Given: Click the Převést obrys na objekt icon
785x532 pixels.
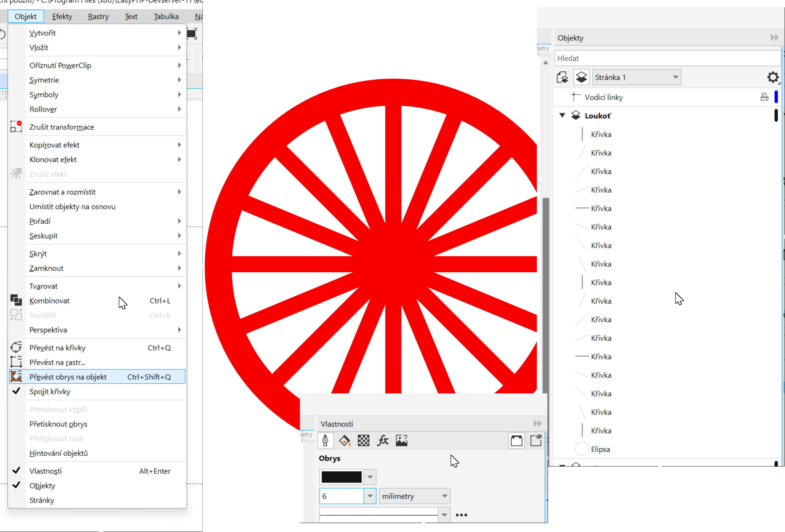Looking at the screenshot, I should [16, 376].
